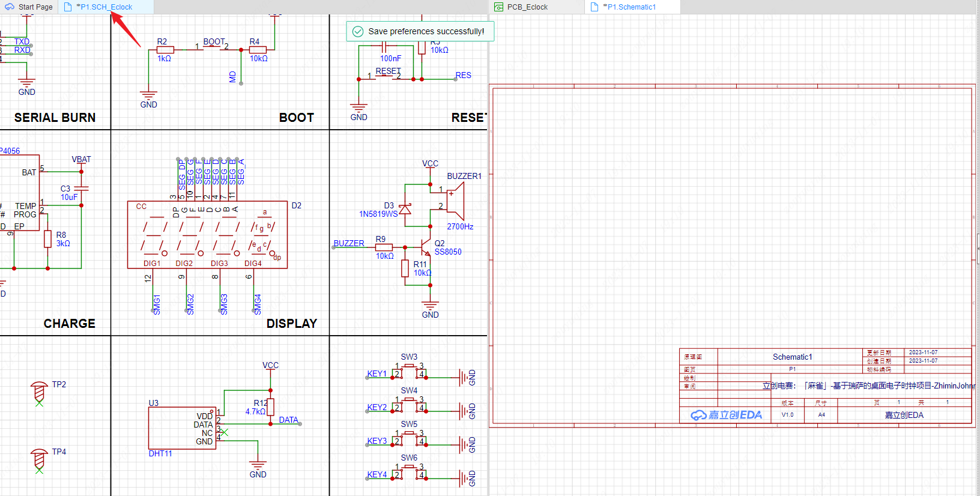Select the SW5 push button switch
Image resolution: width=980 pixels, height=496 pixels.
(x=409, y=439)
